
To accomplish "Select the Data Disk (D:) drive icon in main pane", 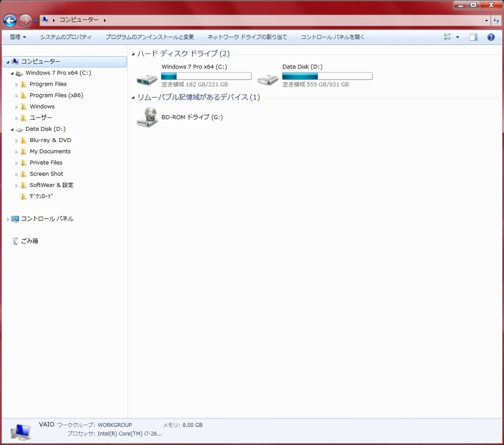I will (x=268, y=79).
